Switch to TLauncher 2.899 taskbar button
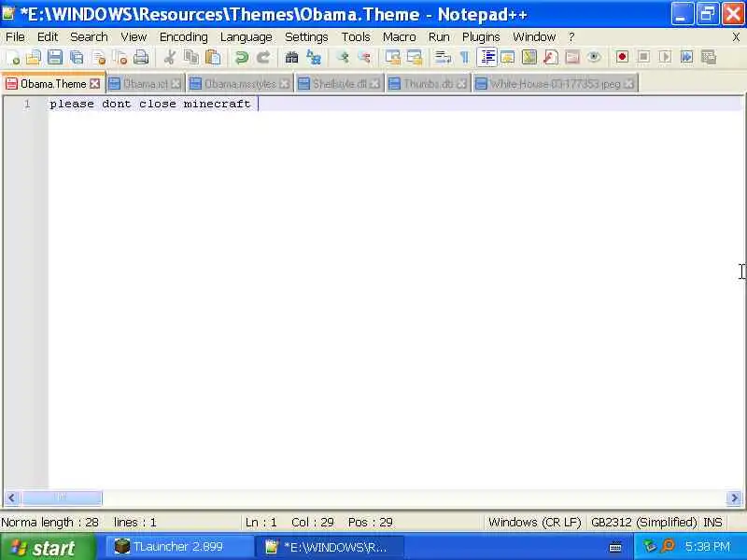Viewport: 747px width, 560px height. tap(179, 547)
